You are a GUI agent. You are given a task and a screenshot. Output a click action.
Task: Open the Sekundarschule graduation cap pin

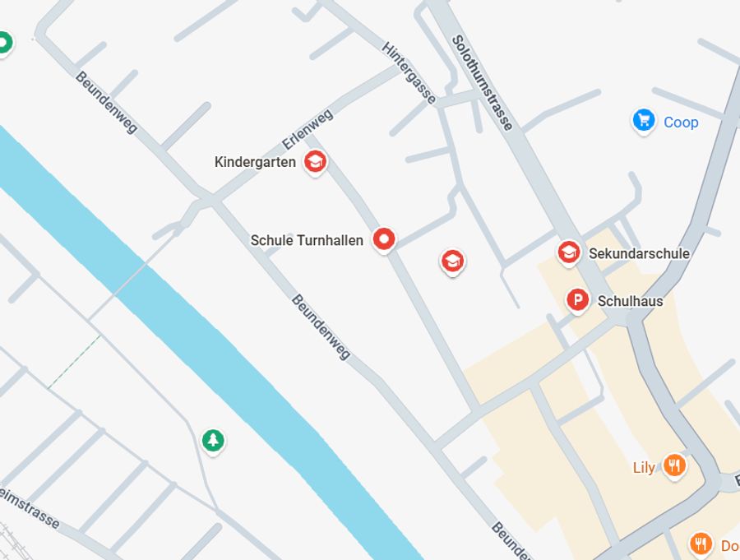[569, 252]
